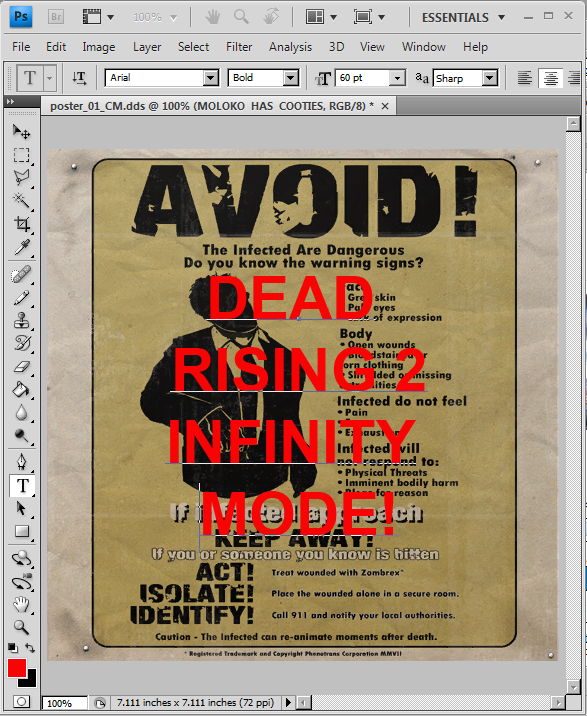Select the Eraser tool
The width and height of the screenshot is (587, 716).
(21, 366)
